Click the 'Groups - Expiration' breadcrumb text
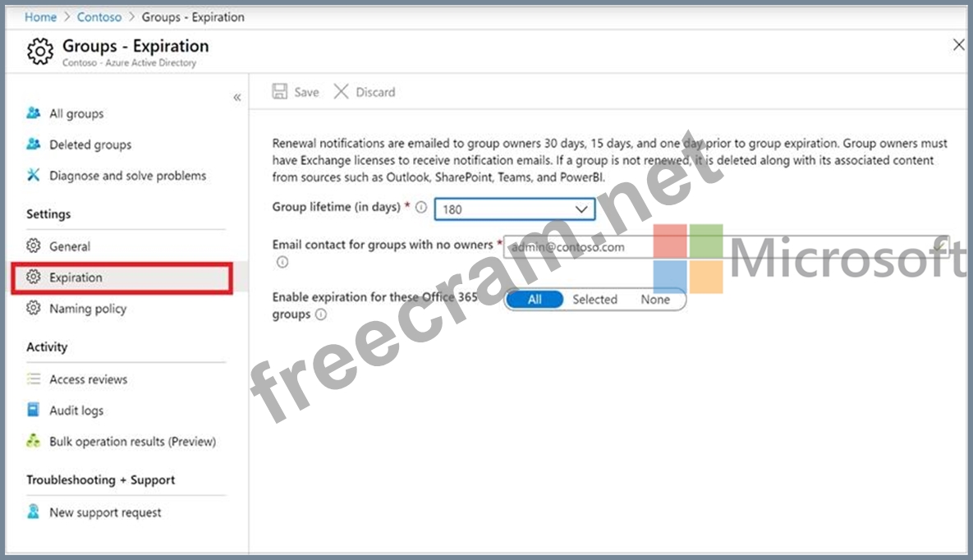 point(193,16)
